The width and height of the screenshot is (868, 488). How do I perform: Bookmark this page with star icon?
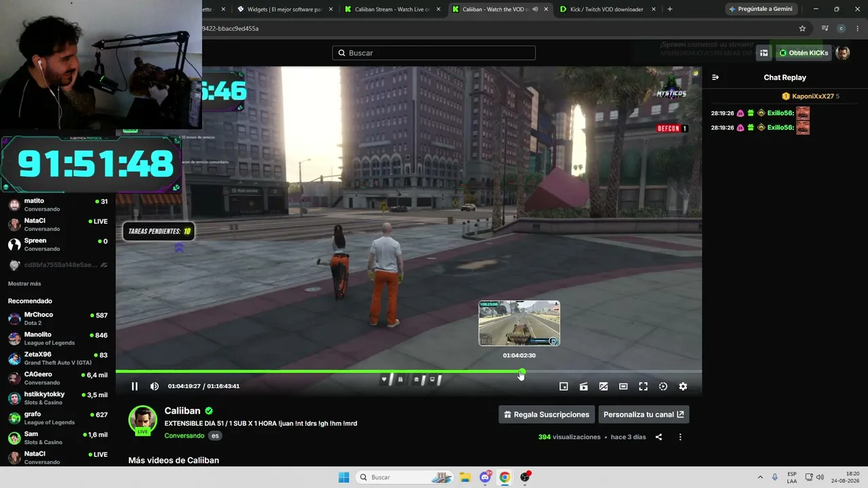click(802, 28)
